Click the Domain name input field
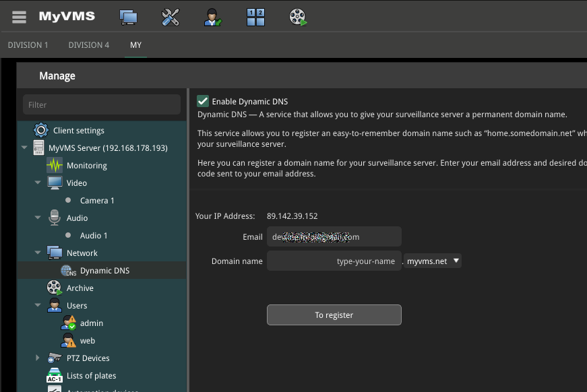 click(x=334, y=261)
